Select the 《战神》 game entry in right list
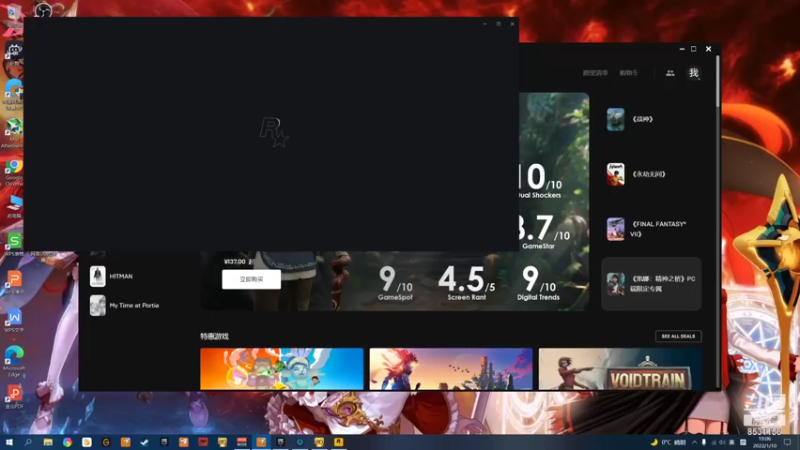This screenshot has width=800, height=450. point(652,119)
